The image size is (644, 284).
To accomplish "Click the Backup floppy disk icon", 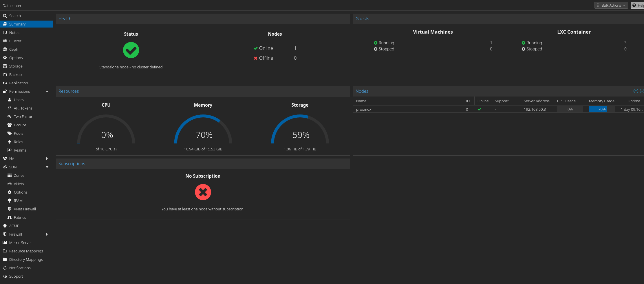I will (5, 74).
